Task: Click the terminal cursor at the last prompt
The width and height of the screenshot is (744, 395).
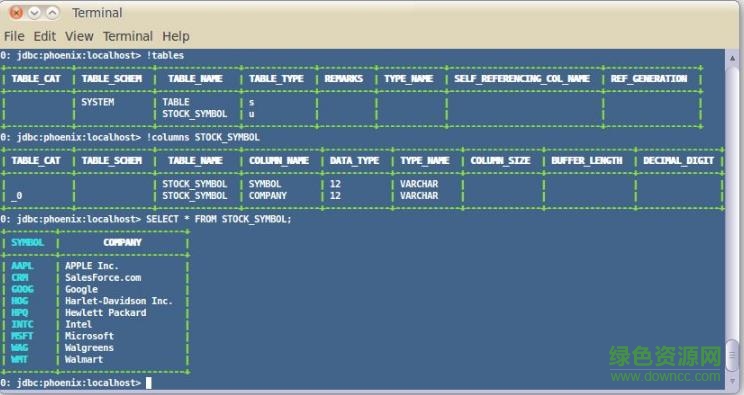Action: (149, 383)
